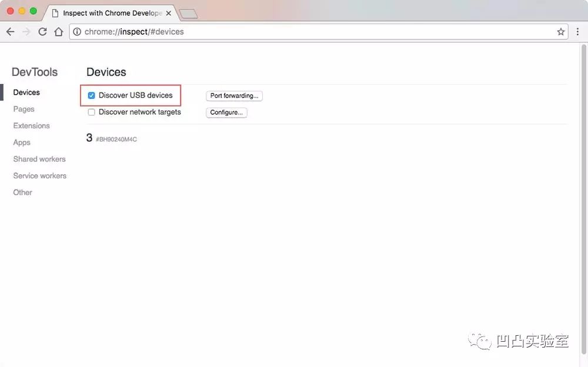Open a new tab next to current tab

(x=188, y=14)
